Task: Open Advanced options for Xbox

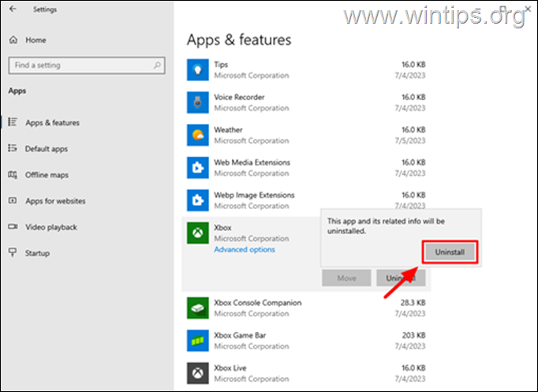Action: pyautogui.click(x=245, y=249)
